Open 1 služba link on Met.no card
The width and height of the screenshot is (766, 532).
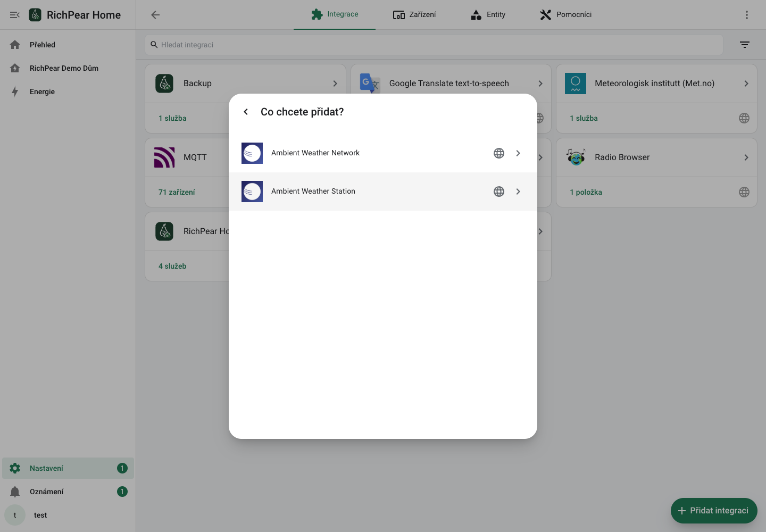[x=584, y=118]
